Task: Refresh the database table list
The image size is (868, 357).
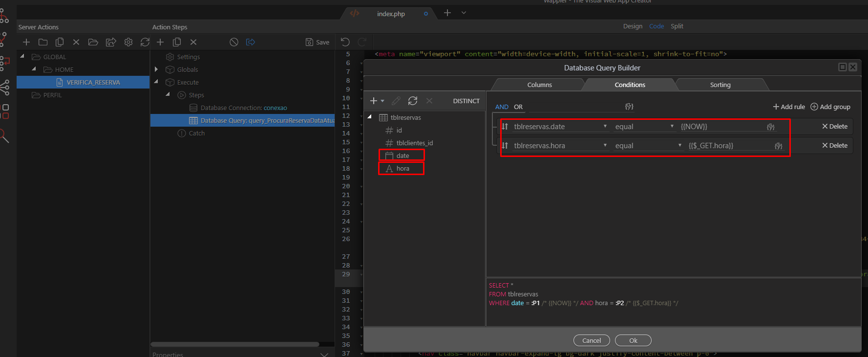Action: (413, 101)
